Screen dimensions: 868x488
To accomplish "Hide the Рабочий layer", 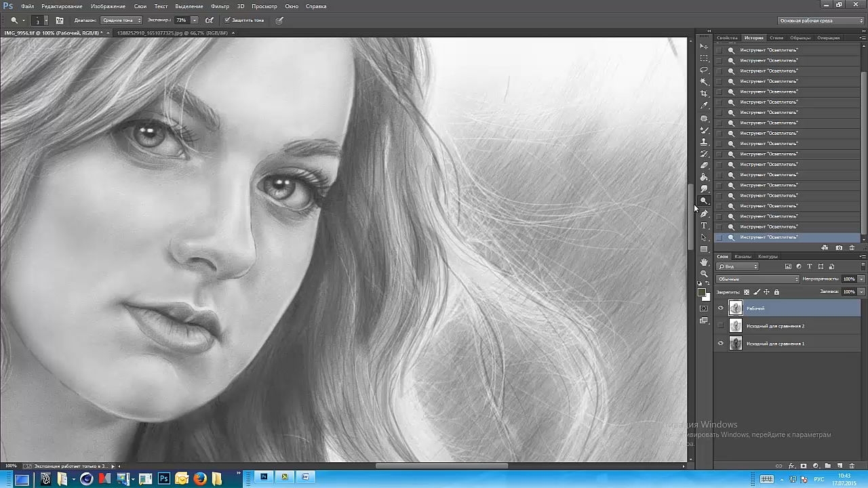I will tap(721, 308).
